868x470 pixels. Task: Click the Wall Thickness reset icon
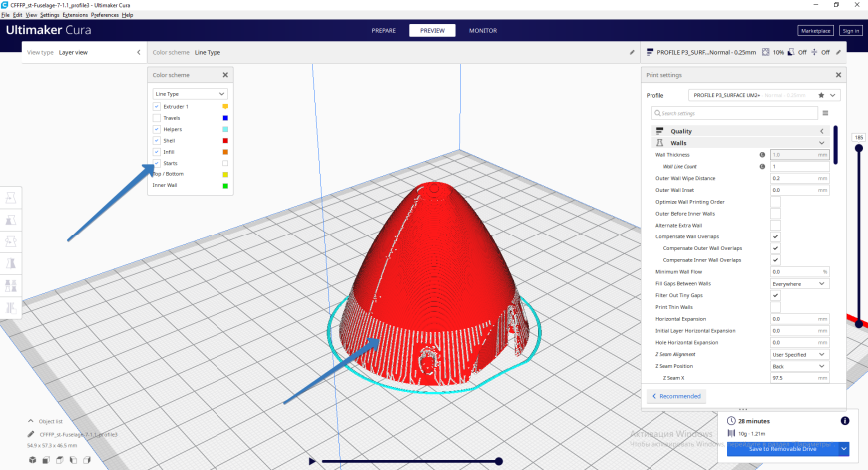pyautogui.click(x=762, y=155)
